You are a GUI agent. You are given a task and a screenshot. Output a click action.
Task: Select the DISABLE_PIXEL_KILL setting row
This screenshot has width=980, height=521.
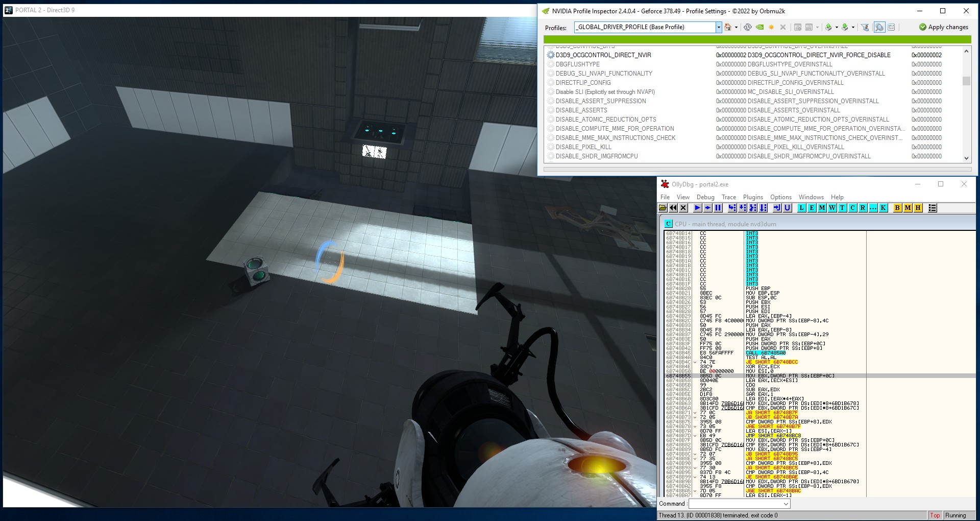753,147
